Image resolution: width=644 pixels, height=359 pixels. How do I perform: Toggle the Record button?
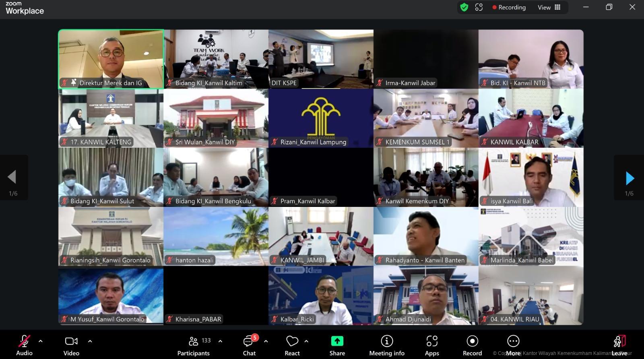pos(472,345)
